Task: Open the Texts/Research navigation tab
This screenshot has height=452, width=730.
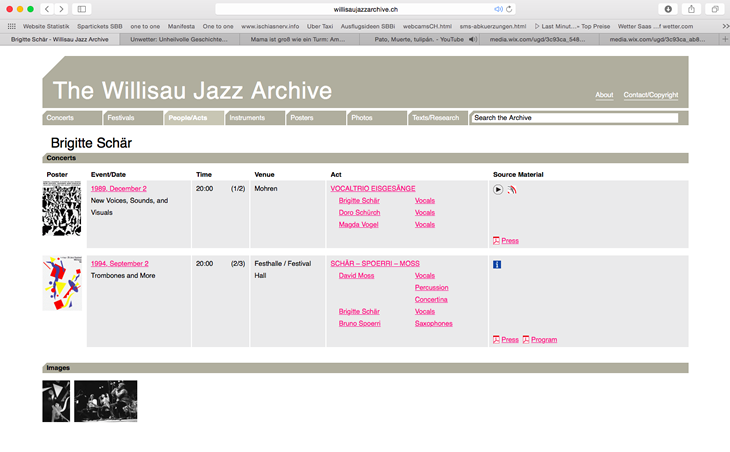Action: click(439, 118)
